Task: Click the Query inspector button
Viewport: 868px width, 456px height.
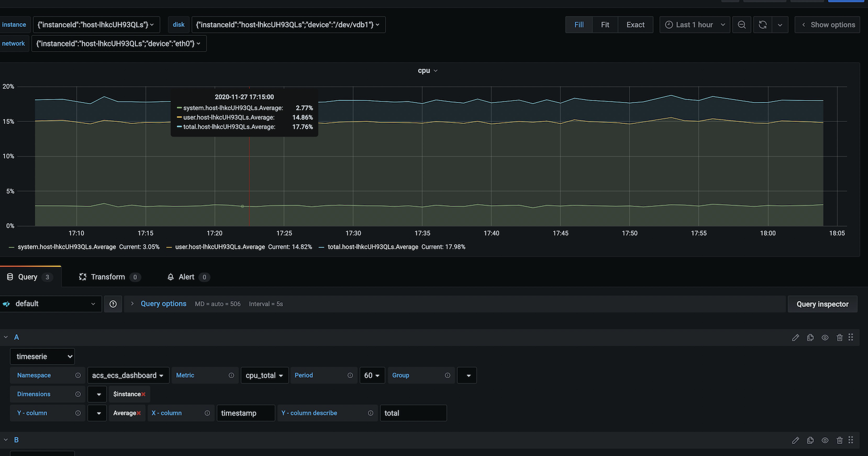Action: [x=822, y=304]
